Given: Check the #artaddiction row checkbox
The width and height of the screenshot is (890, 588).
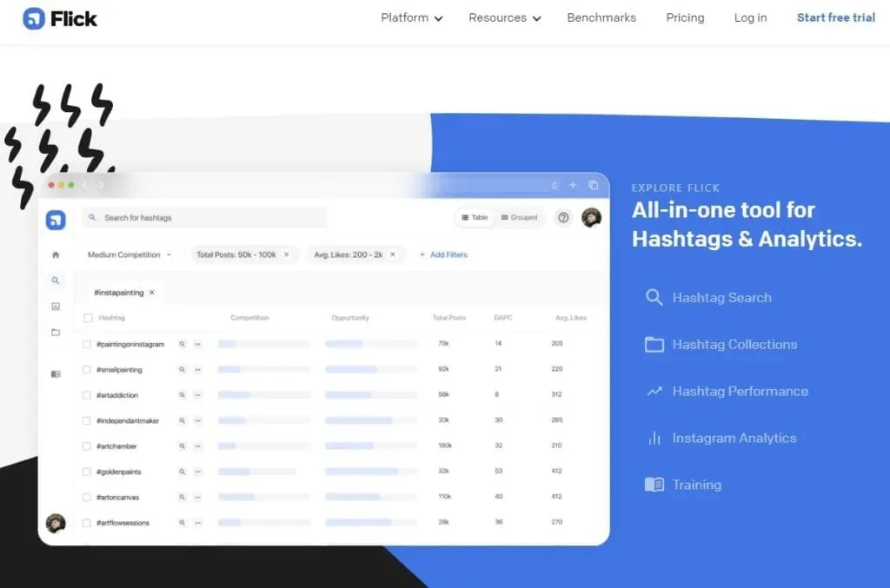Looking at the screenshot, I should click(x=86, y=395).
